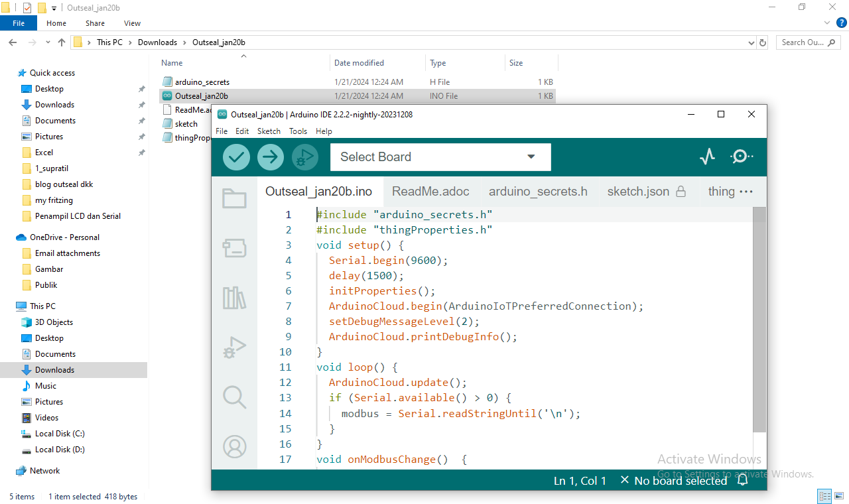This screenshot has height=504, width=849.
Task: Open the Explorer Home ribbon tab
Action: click(x=56, y=23)
